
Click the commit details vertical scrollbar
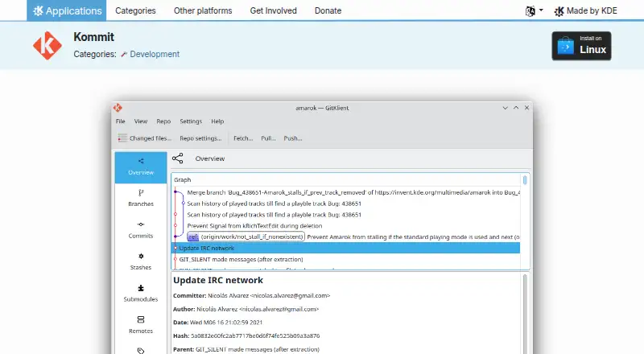(525, 314)
